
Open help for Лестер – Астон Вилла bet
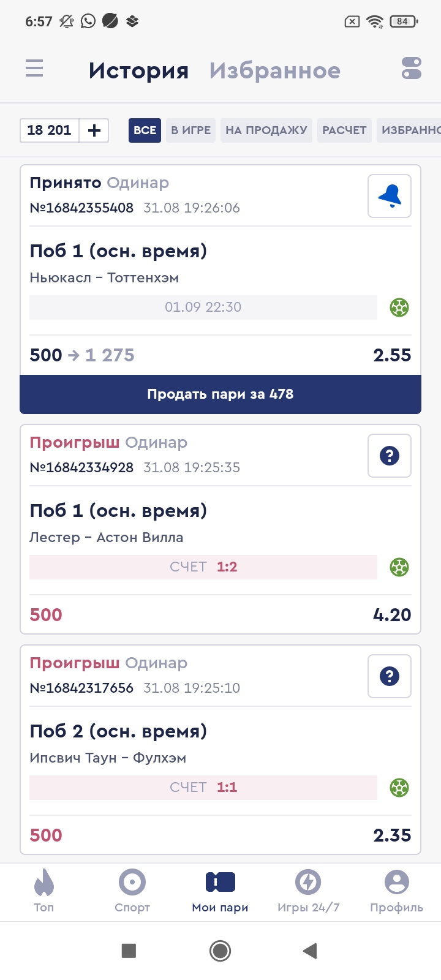pos(390,456)
